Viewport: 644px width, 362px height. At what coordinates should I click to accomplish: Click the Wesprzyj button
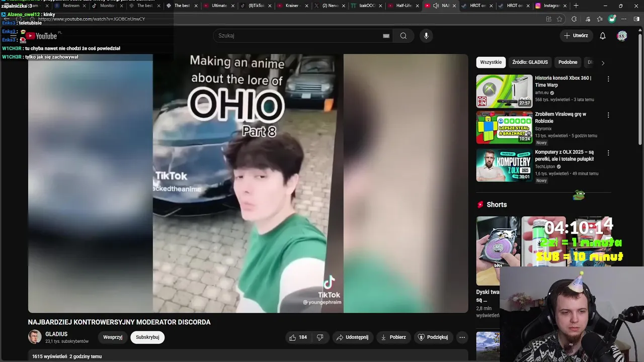(113, 337)
